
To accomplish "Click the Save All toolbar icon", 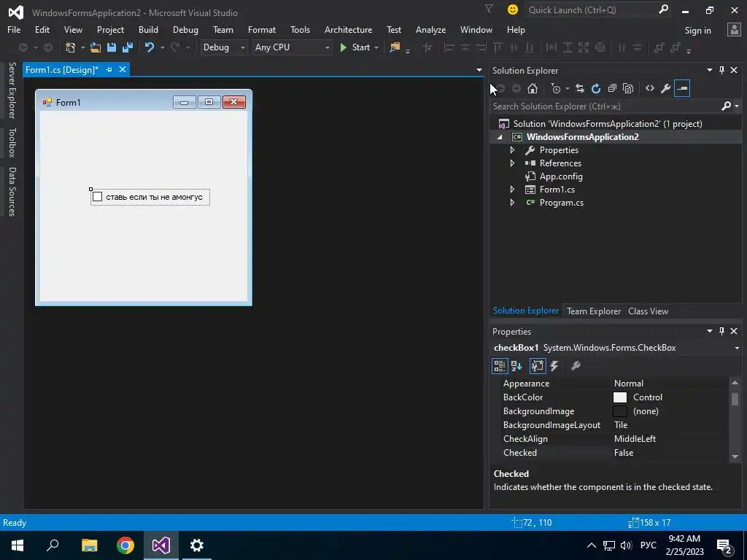I will point(128,47).
